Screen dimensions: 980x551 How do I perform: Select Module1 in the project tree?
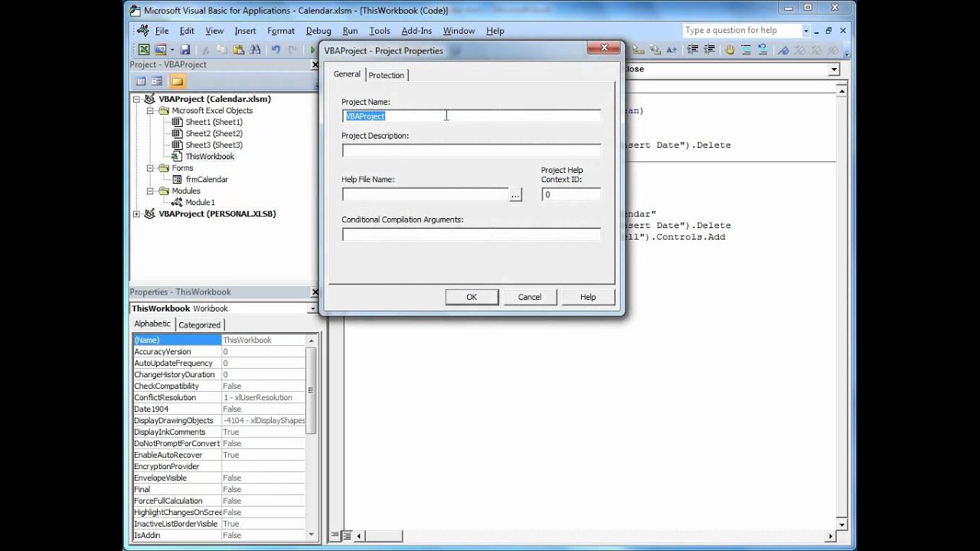(200, 202)
